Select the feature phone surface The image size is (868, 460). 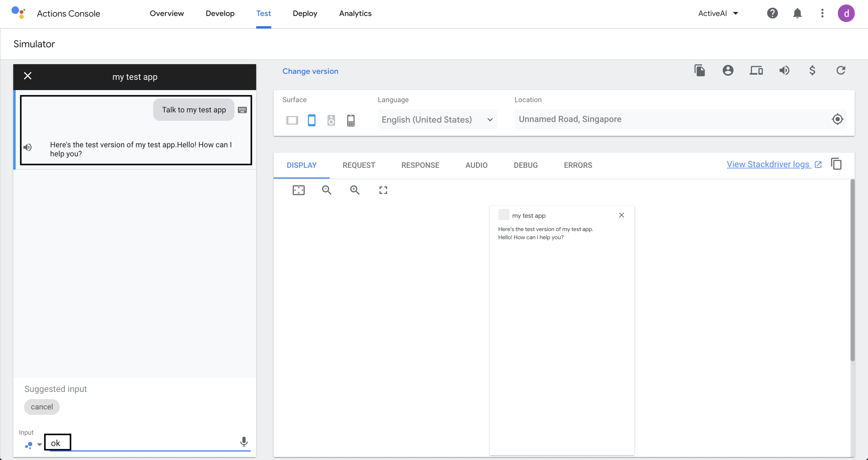coord(351,120)
